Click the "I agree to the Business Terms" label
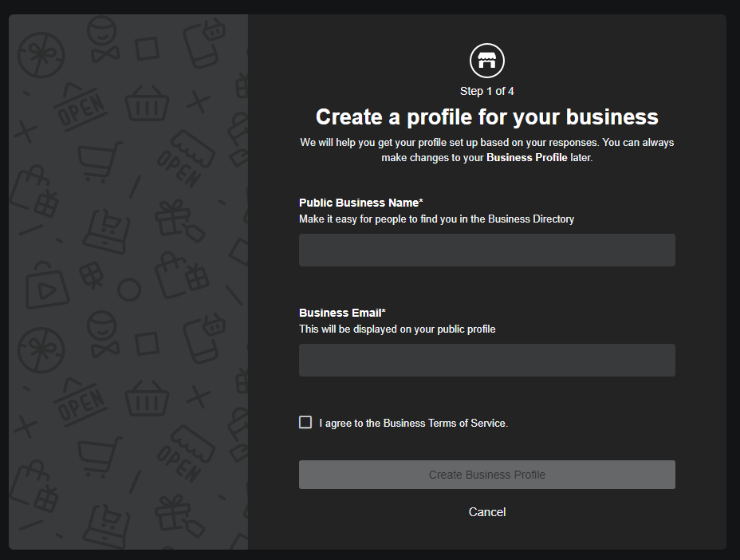The height and width of the screenshot is (560, 740). pos(413,423)
